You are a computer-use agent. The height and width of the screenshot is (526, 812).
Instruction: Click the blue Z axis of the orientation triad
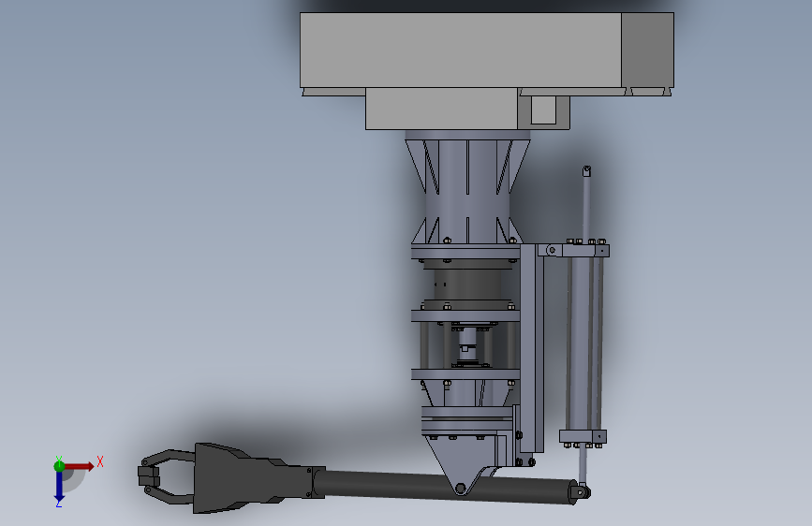pyautogui.click(x=58, y=487)
